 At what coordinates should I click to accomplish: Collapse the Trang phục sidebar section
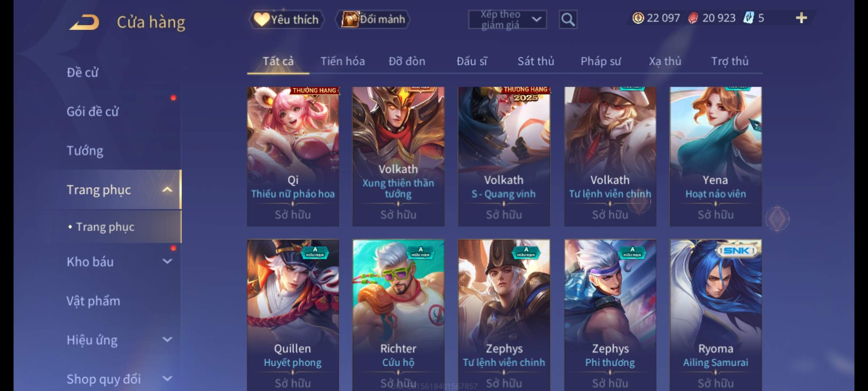coord(167,190)
